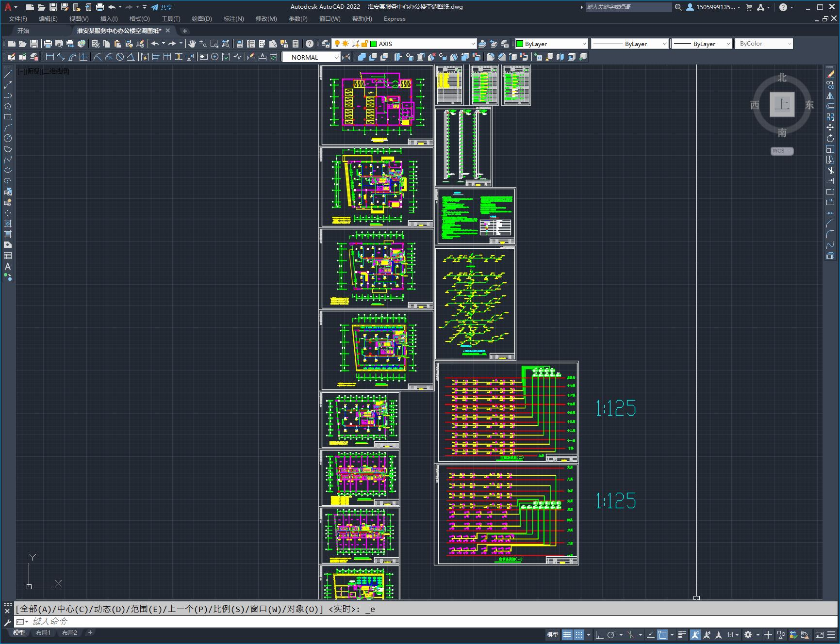Toggle polar tracking in status bar
The height and width of the screenshot is (644, 840).
click(611, 634)
